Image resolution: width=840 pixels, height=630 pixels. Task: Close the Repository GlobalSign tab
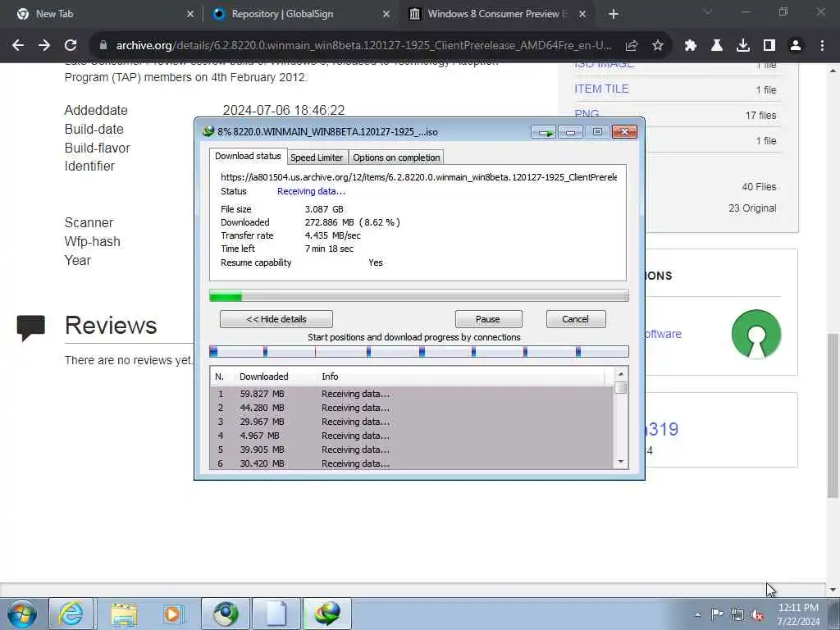(x=386, y=14)
